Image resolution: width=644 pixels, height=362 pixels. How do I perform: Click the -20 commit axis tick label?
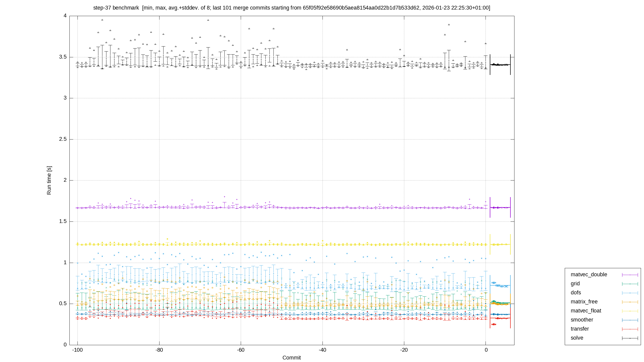pos(404,350)
